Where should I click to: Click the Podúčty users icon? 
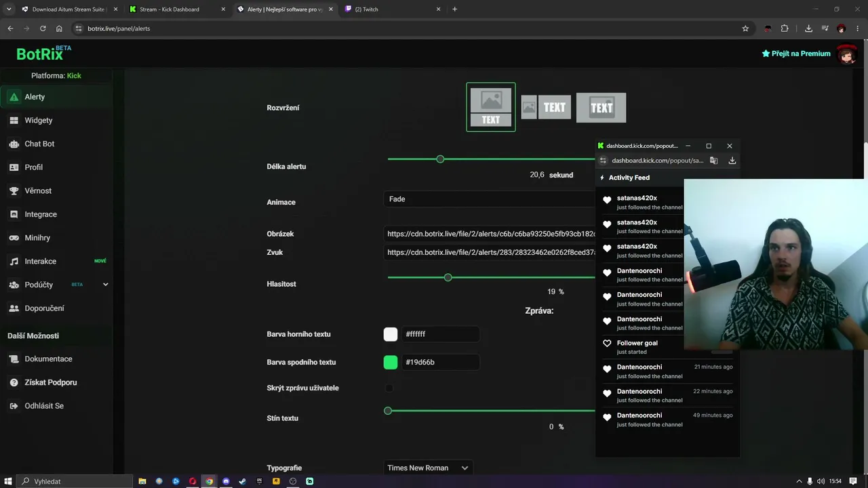tap(14, 285)
